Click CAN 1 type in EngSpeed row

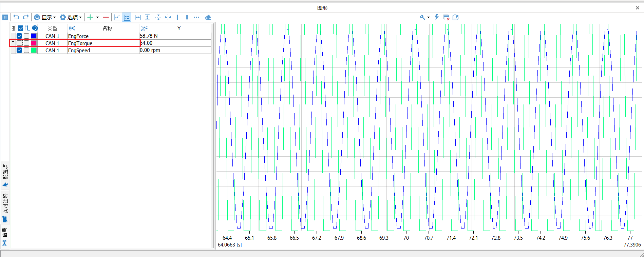click(x=53, y=50)
